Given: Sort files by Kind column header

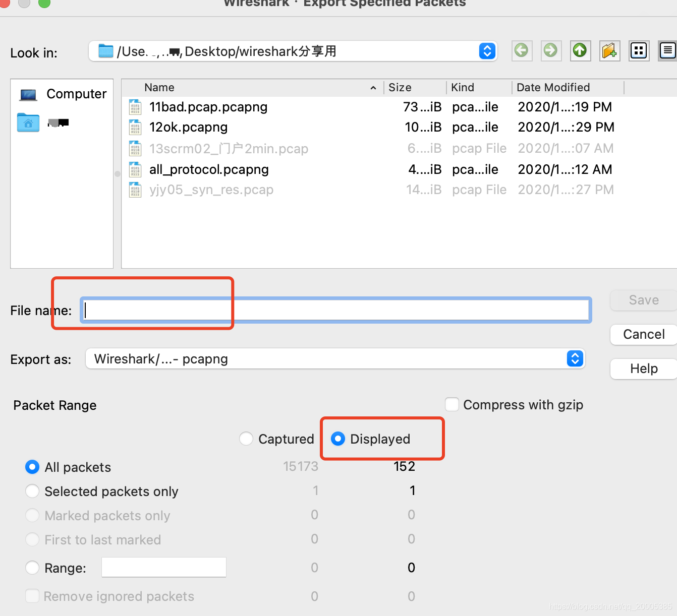Looking at the screenshot, I should coord(479,87).
